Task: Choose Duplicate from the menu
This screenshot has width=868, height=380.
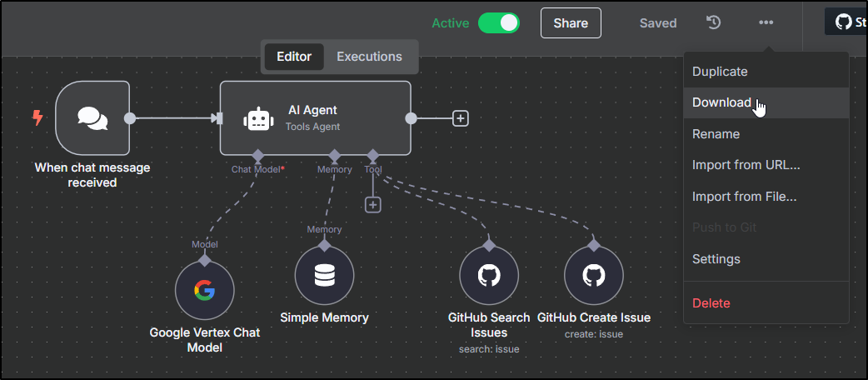Action: click(x=720, y=72)
